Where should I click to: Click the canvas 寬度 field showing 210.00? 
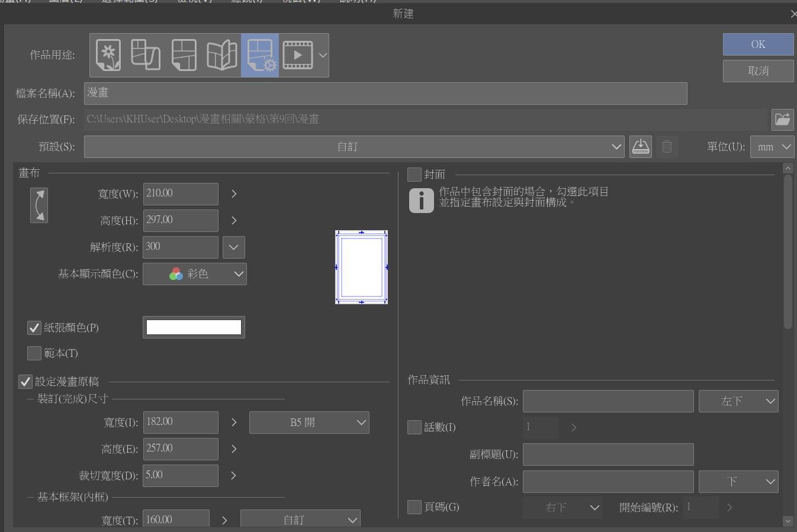pos(181,194)
